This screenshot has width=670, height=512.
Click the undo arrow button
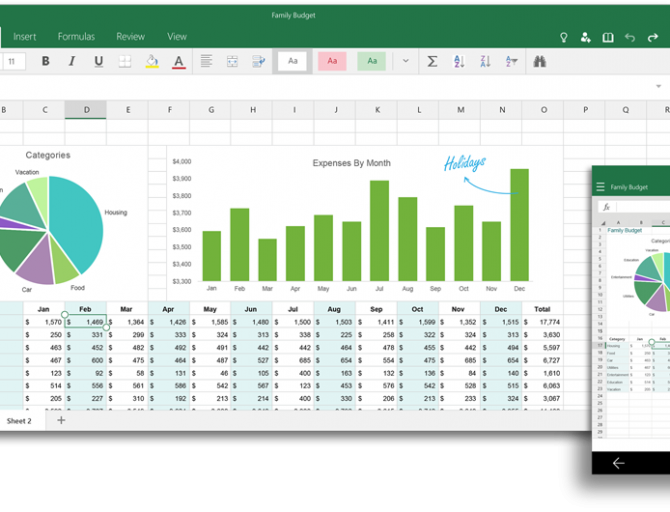click(x=629, y=37)
